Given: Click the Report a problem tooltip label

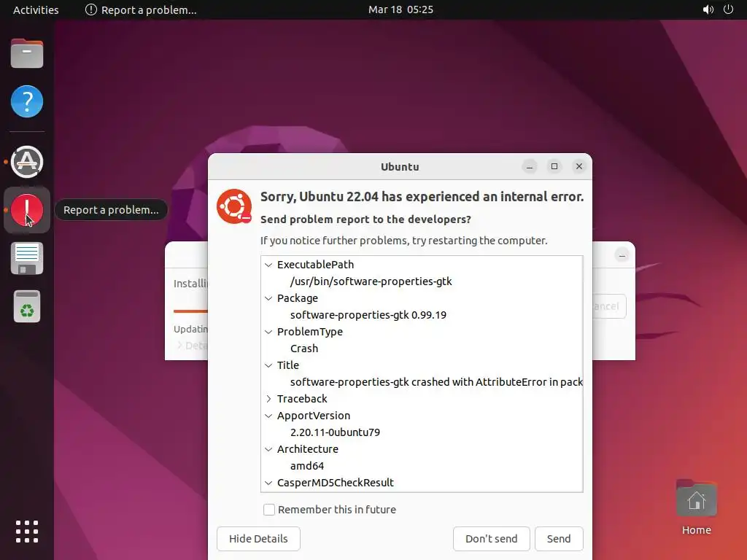Looking at the screenshot, I should (111, 210).
